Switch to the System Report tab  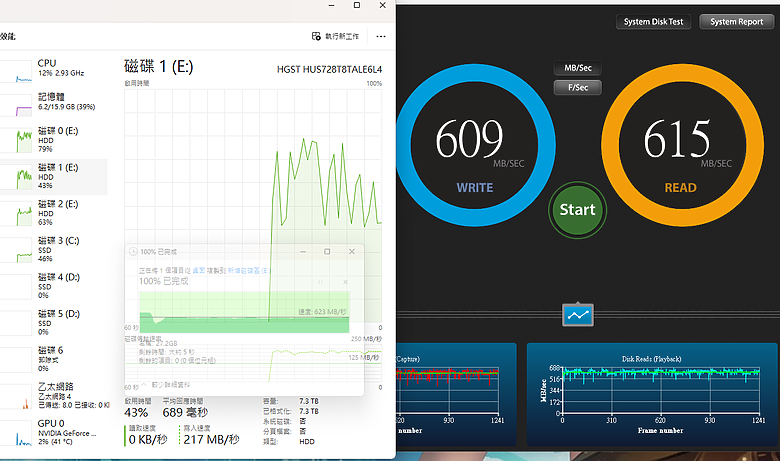pos(736,22)
